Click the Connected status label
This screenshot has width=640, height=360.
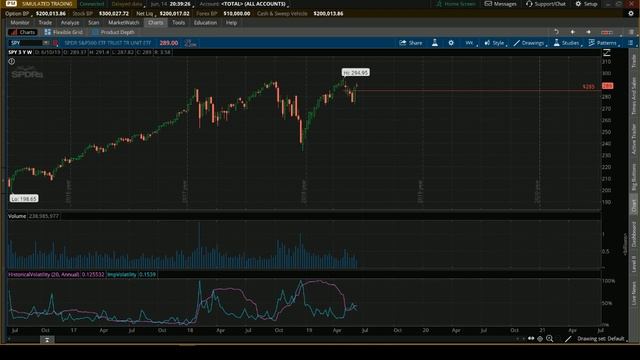pos(91,4)
